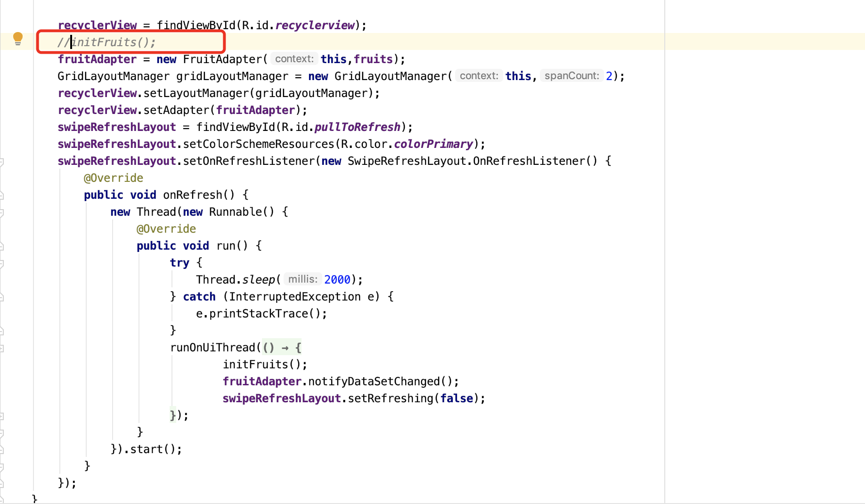The width and height of the screenshot is (865, 504).
Task: Click the yellow lightbulb intention icon
Action: tap(18, 39)
